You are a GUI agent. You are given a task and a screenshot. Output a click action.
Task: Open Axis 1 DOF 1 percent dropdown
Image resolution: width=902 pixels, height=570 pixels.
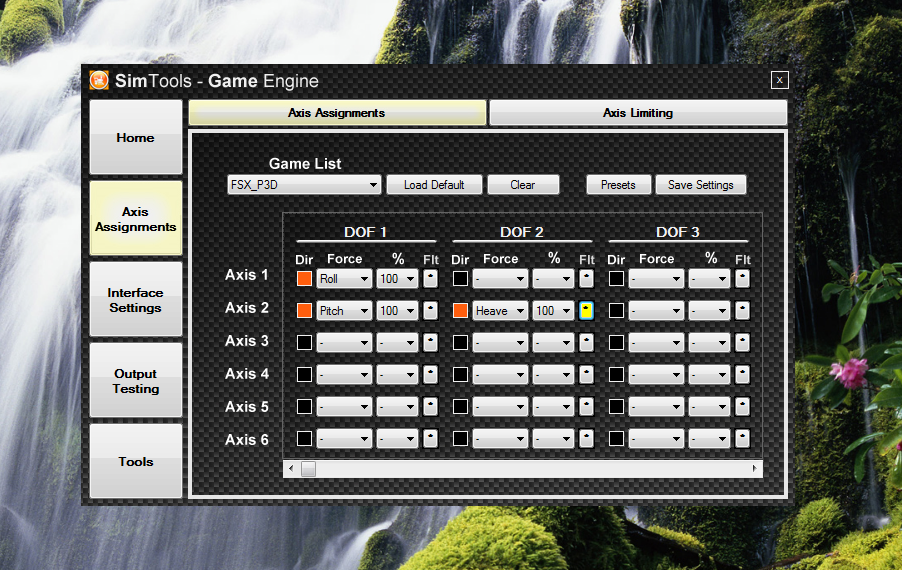[398, 278]
